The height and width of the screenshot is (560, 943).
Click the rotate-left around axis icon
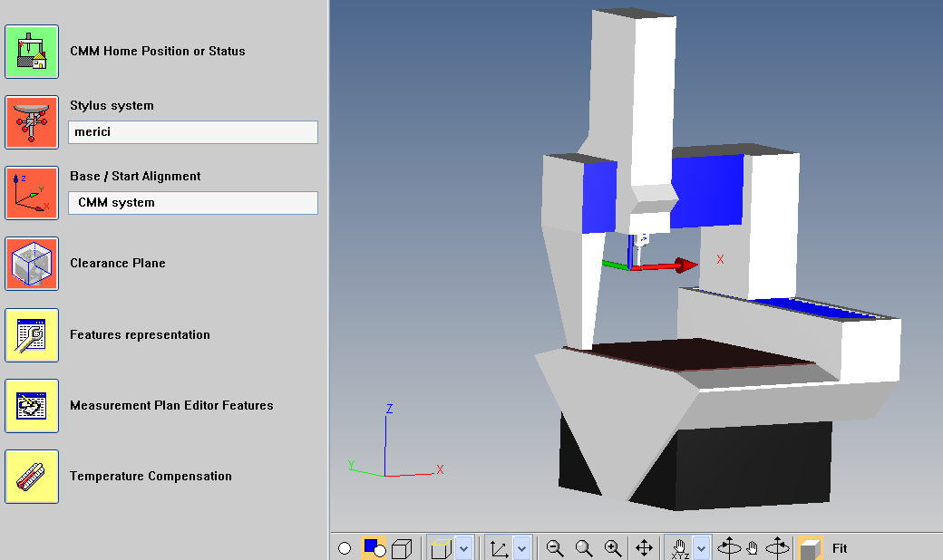(x=729, y=548)
